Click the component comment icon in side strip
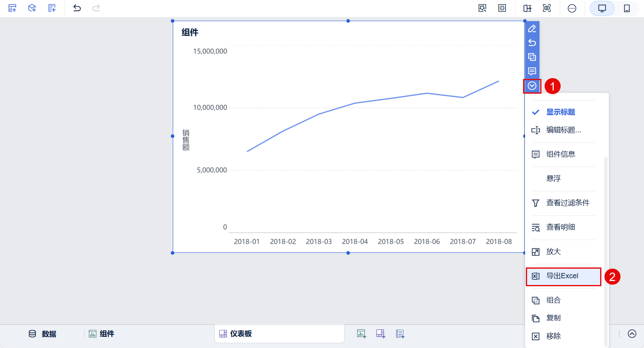 click(532, 71)
